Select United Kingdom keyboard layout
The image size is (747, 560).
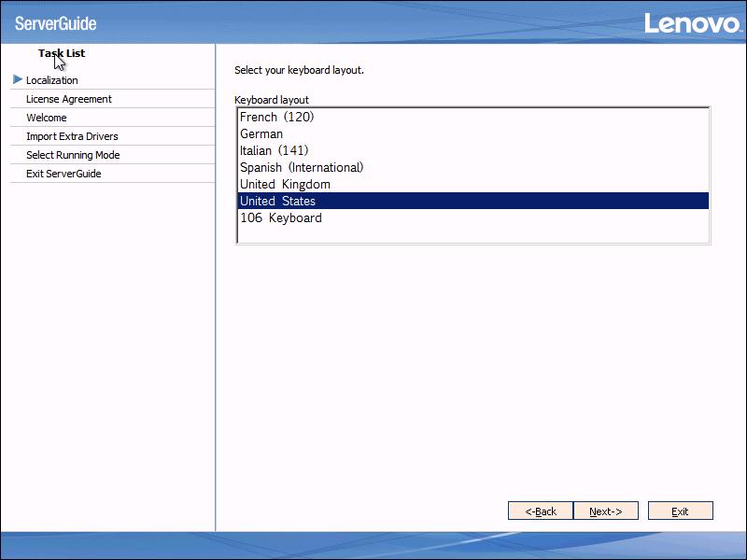(285, 184)
